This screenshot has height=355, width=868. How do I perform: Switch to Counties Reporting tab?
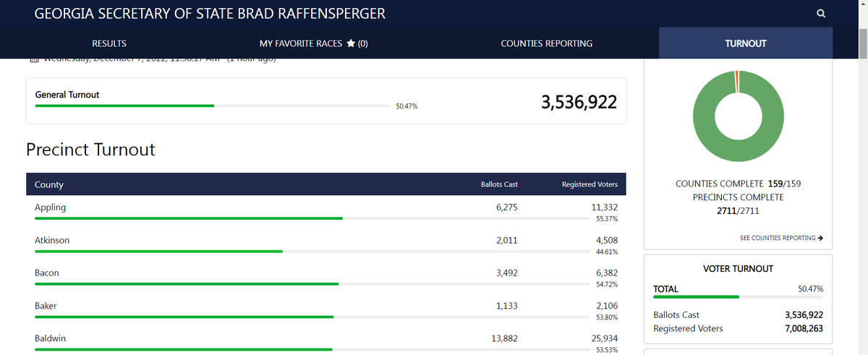tap(546, 43)
